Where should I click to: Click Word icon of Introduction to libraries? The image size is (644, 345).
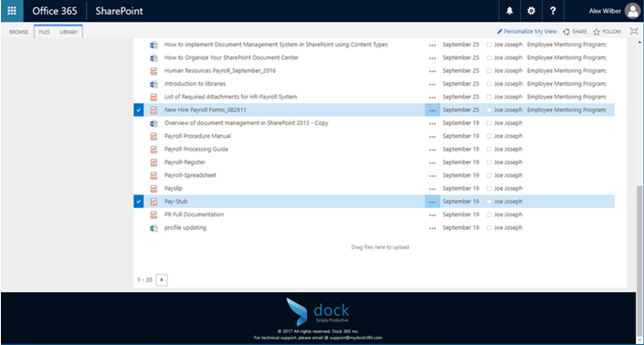point(153,84)
